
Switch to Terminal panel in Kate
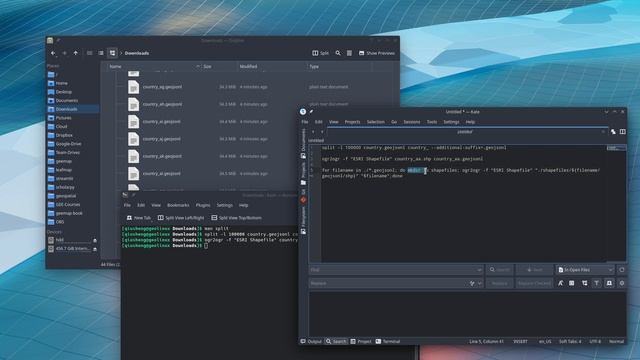click(x=388, y=342)
